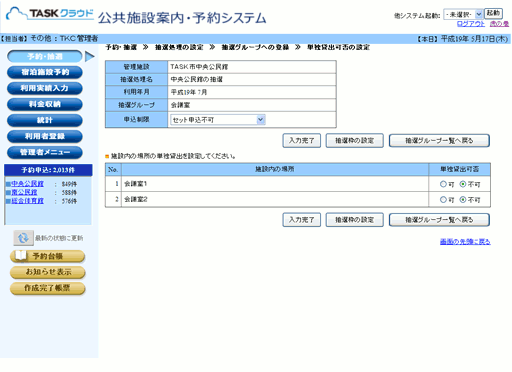
Task: Open the 統計 sidebar menu
Action: (45, 120)
